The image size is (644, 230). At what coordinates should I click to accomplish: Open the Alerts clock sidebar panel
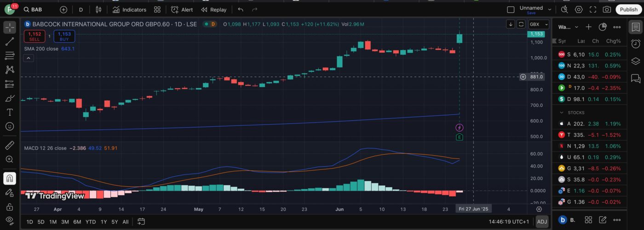(635, 44)
